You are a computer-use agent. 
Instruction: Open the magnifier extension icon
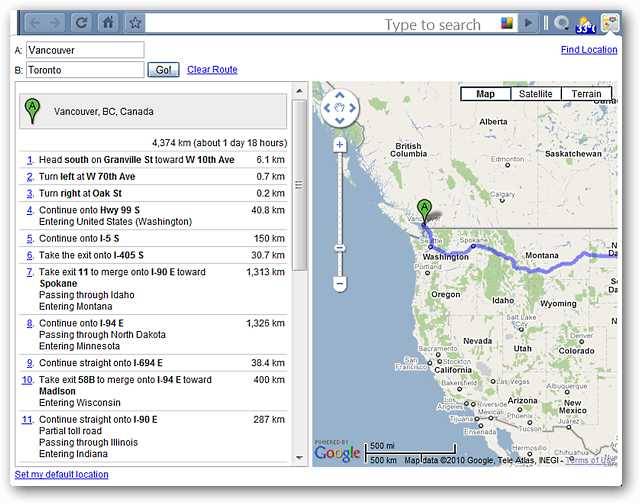coord(562,23)
